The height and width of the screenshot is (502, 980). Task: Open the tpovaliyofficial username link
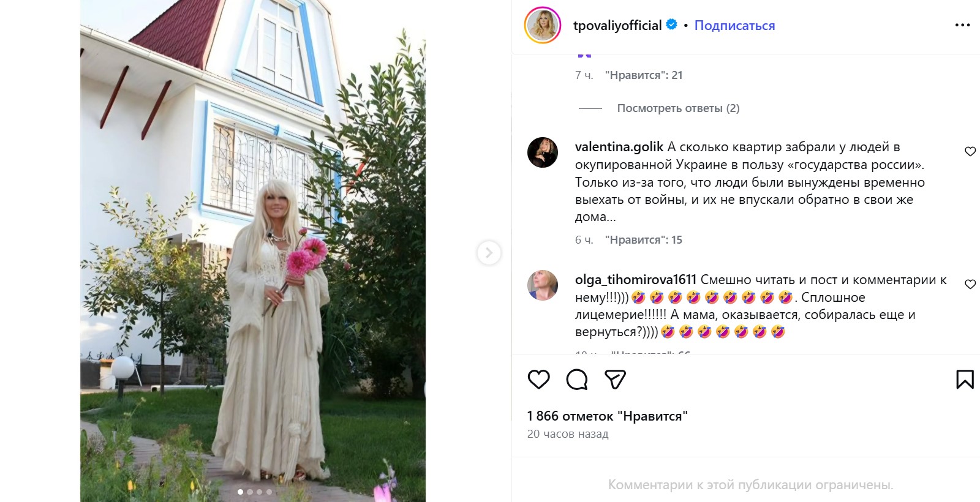pyautogui.click(x=617, y=25)
